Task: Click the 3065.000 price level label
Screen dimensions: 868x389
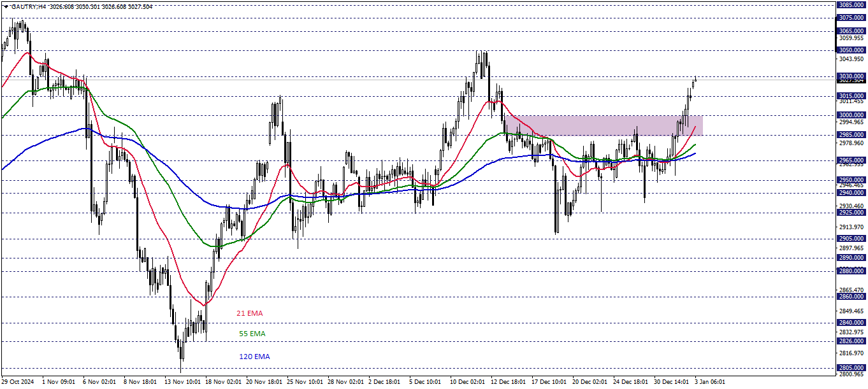Action: (x=851, y=31)
